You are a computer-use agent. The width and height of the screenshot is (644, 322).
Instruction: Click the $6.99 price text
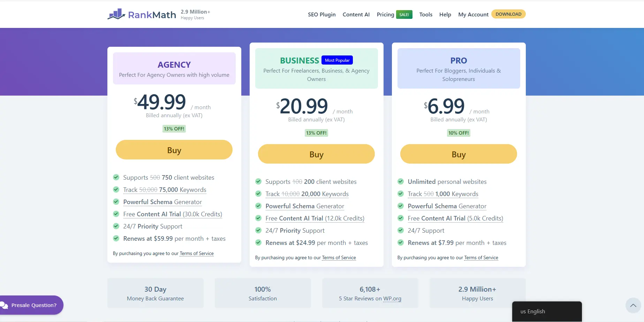(444, 106)
